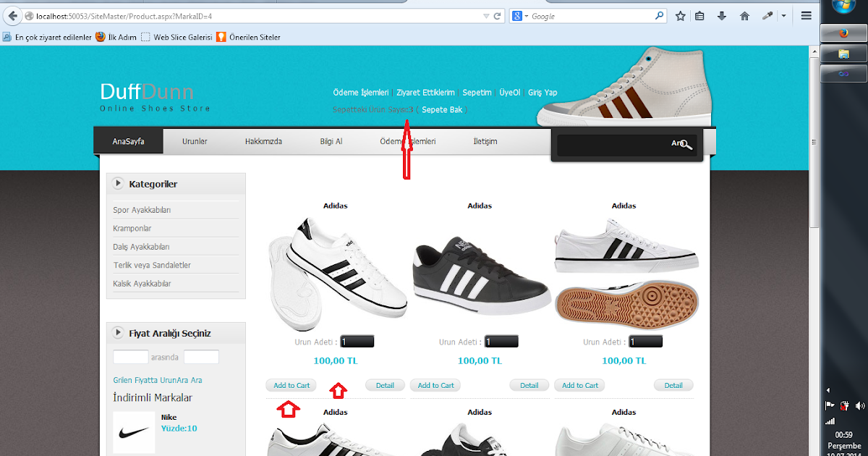The width and height of the screenshot is (868, 456).
Task: View Detail of the gum-sole Adidas shoe
Action: coord(673,386)
